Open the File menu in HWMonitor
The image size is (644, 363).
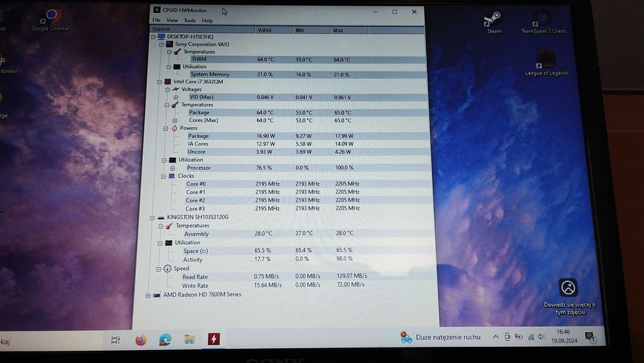[156, 20]
